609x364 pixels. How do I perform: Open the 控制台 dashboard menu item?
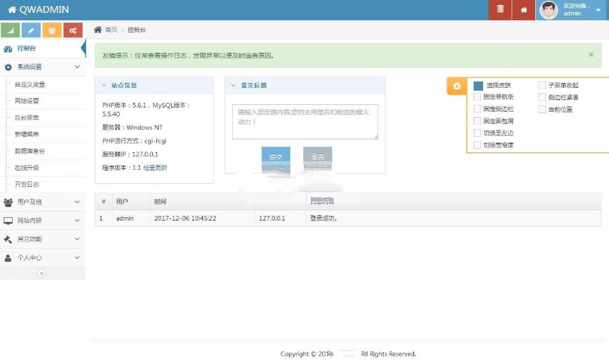pyautogui.click(x=43, y=49)
